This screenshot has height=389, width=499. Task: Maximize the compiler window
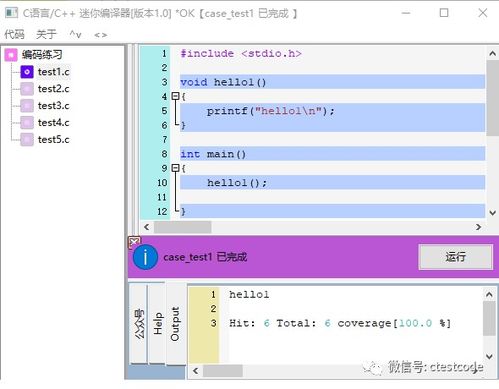click(444, 13)
